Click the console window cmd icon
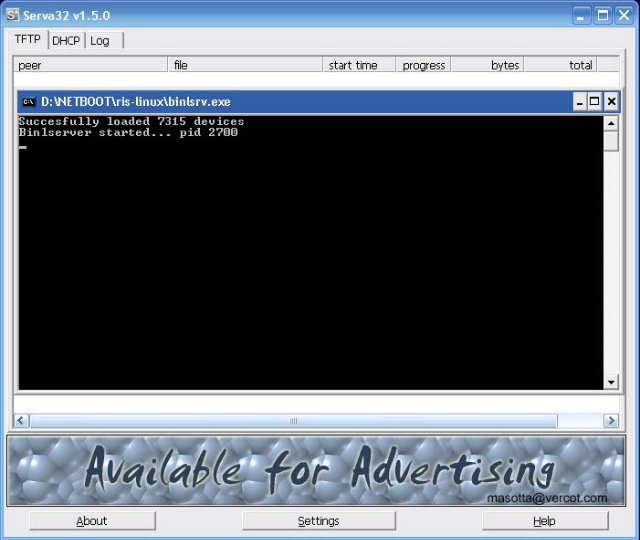The image size is (640, 540). pyautogui.click(x=29, y=102)
